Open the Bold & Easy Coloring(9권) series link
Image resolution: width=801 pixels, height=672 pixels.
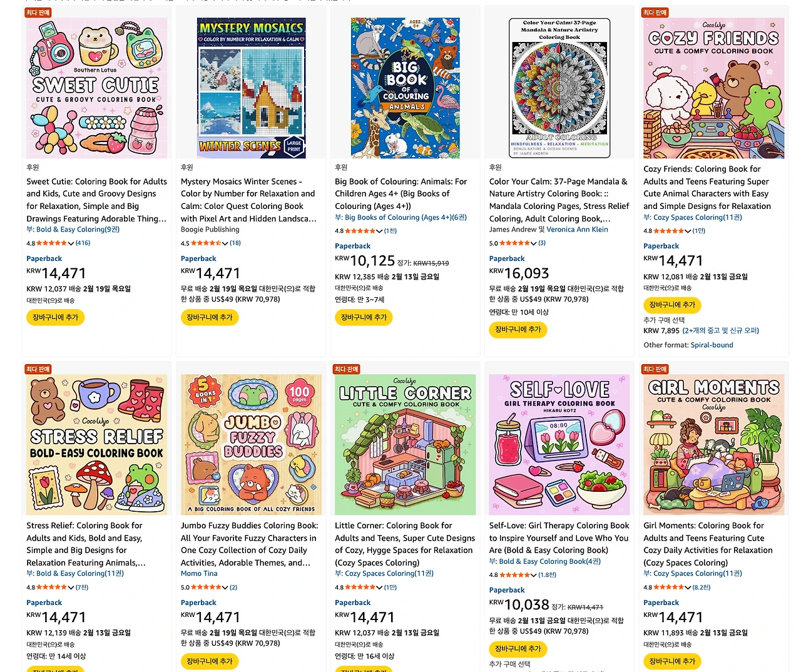pos(77,230)
